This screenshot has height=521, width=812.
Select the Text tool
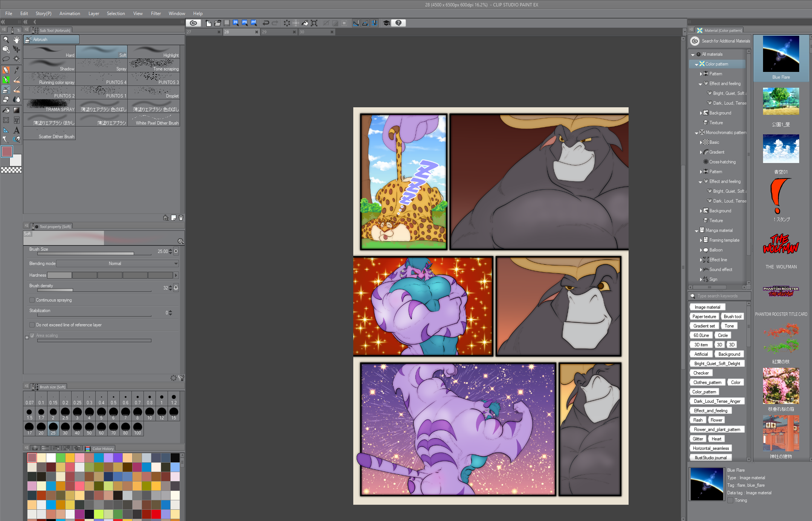point(17,130)
